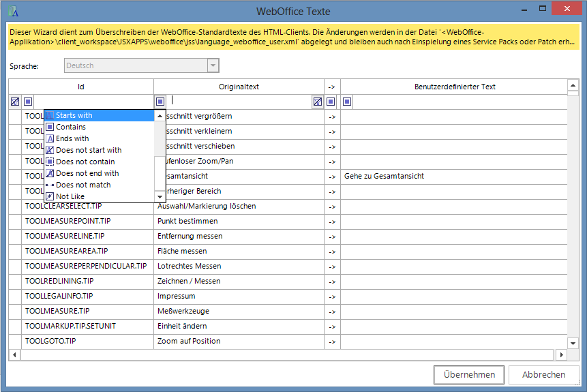Select the 'Starts with' filter option
The width and height of the screenshot is (587, 392).
click(x=74, y=115)
